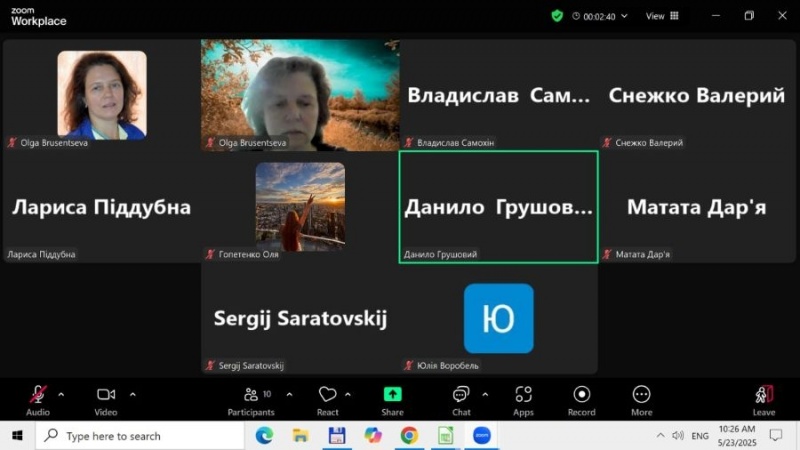
Task: Switch input language ENG
Action: click(700, 436)
